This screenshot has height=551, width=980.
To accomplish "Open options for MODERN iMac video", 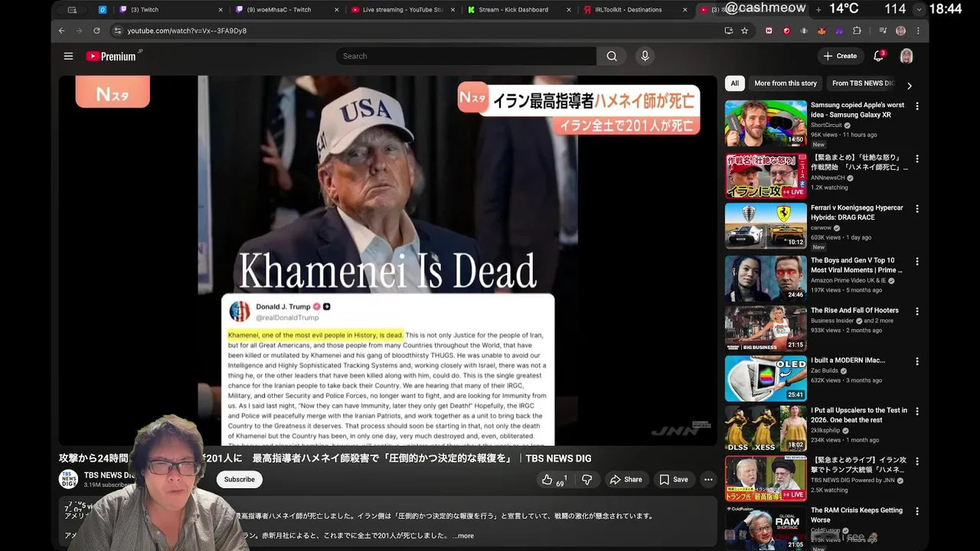I will pyautogui.click(x=917, y=361).
